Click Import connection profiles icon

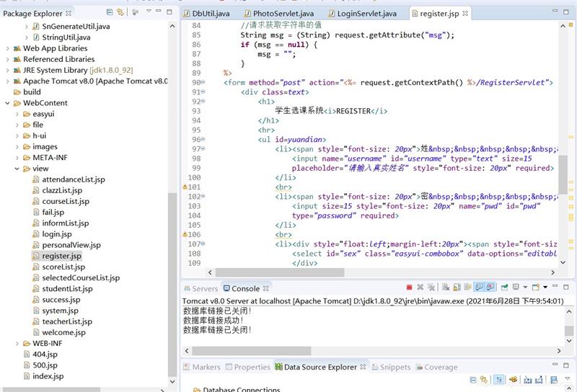(x=528, y=380)
